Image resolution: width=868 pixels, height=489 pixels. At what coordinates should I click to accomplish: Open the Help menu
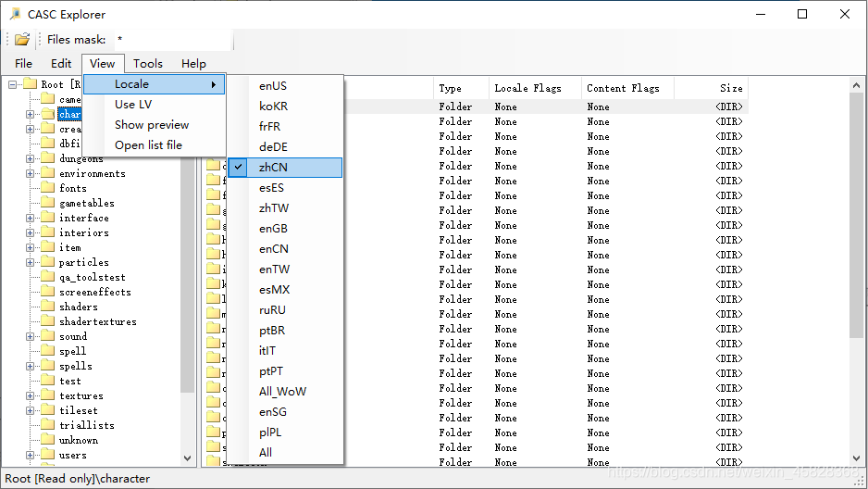[x=193, y=64]
